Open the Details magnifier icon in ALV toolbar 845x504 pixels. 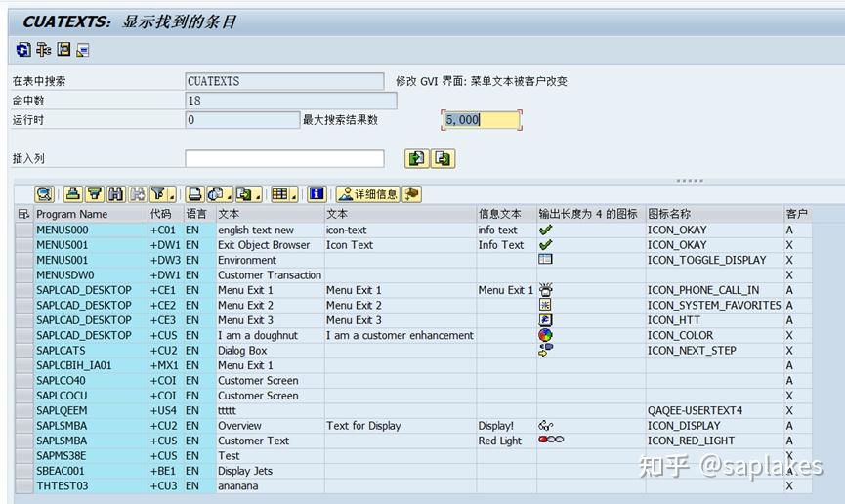point(44,194)
